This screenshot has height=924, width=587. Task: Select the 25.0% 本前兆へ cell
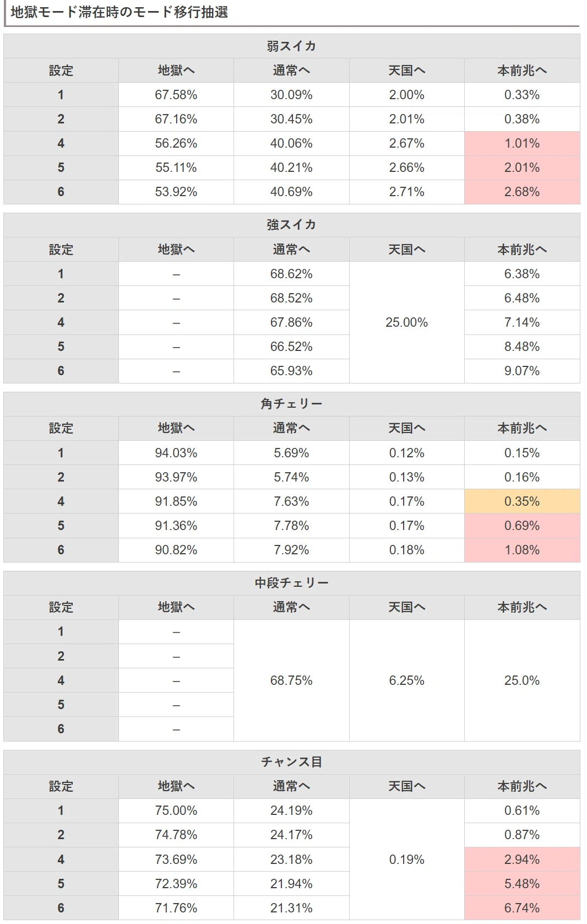coord(522,680)
